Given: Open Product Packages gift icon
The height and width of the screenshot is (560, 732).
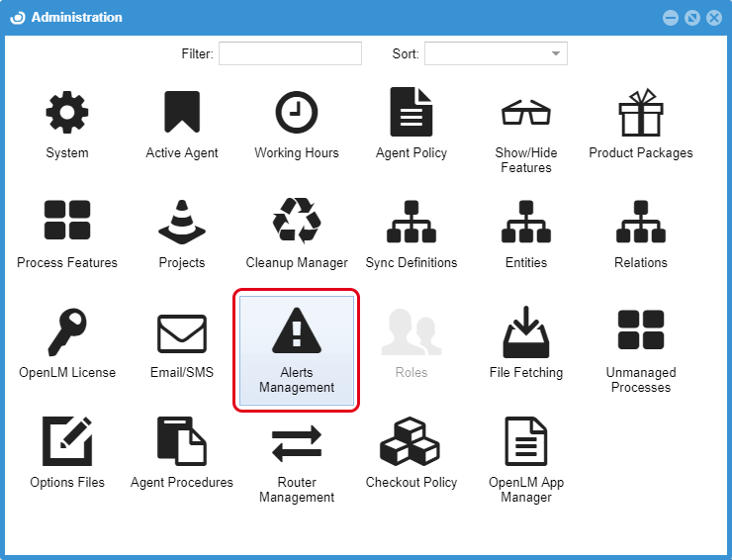Looking at the screenshot, I should click(x=640, y=113).
